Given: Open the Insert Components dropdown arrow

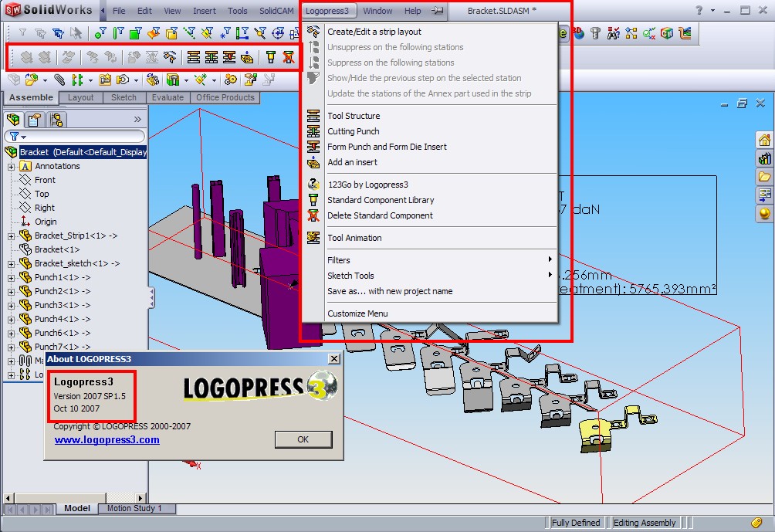Looking at the screenshot, I should (45, 80).
